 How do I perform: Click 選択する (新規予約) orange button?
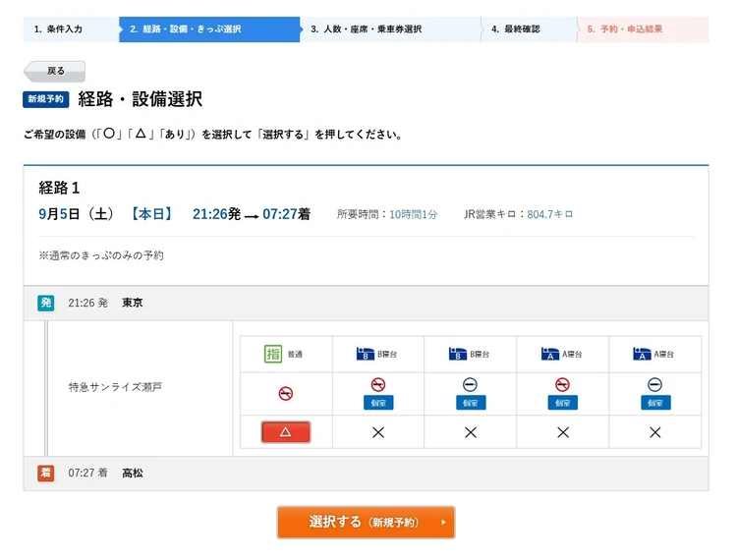pos(366,522)
